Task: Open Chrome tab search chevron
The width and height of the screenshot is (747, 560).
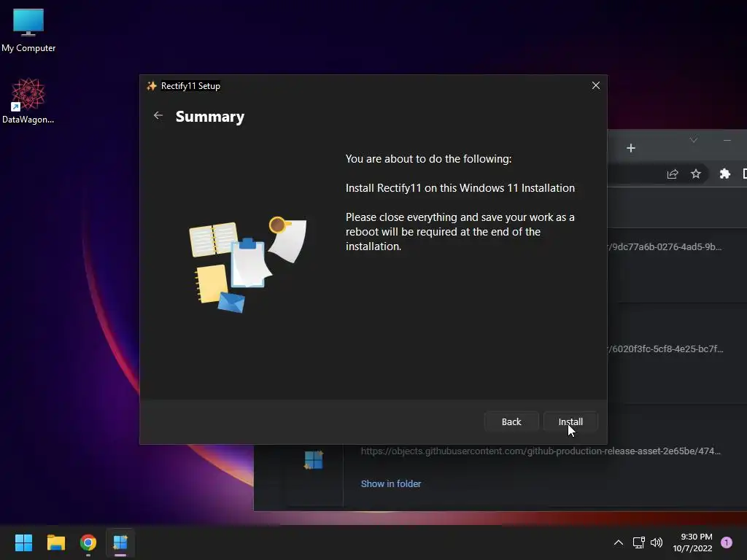Action: 694,140
